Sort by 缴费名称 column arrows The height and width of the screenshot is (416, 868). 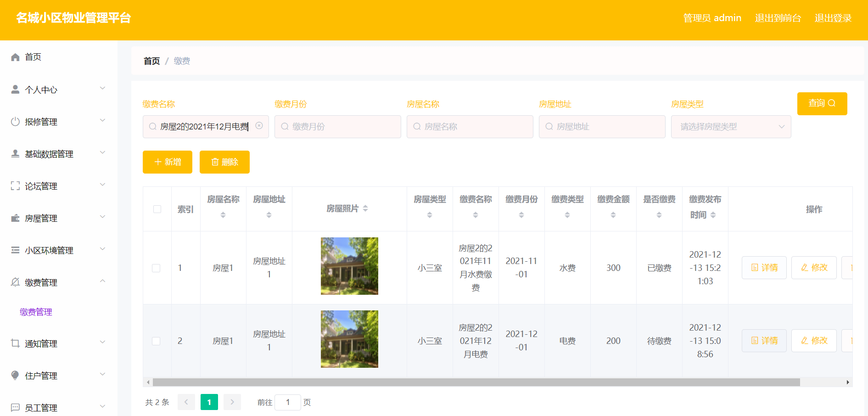(476, 215)
